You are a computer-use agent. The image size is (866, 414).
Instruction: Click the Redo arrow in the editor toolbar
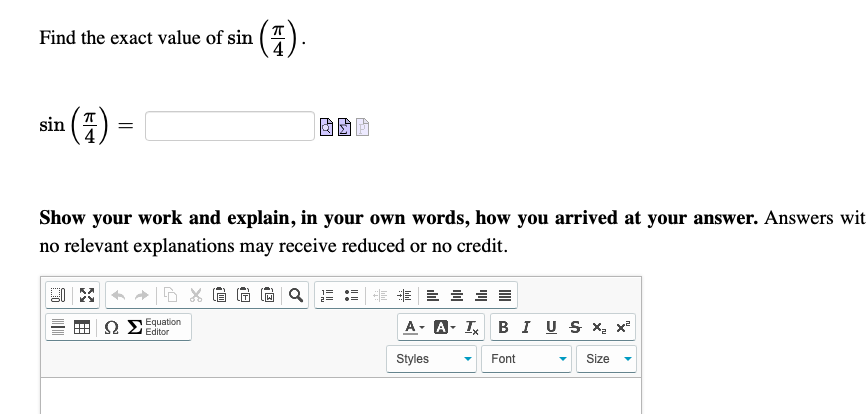[x=142, y=295]
